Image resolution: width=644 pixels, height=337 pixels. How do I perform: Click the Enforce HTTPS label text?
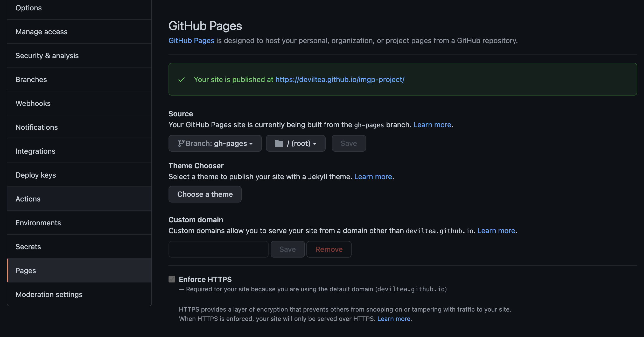tap(205, 279)
